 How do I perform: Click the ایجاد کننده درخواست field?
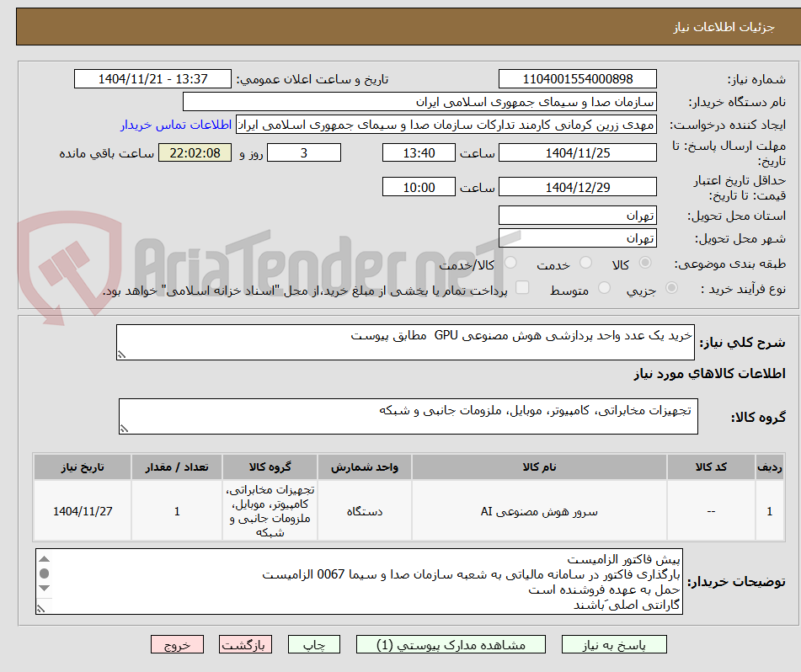point(446,125)
